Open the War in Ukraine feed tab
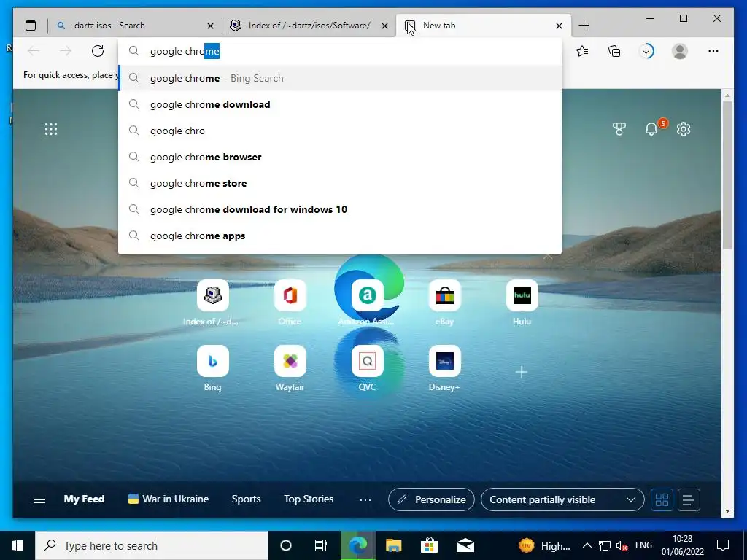Image resolution: width=747 pixels, height=560 pixels. coord(169,499)
